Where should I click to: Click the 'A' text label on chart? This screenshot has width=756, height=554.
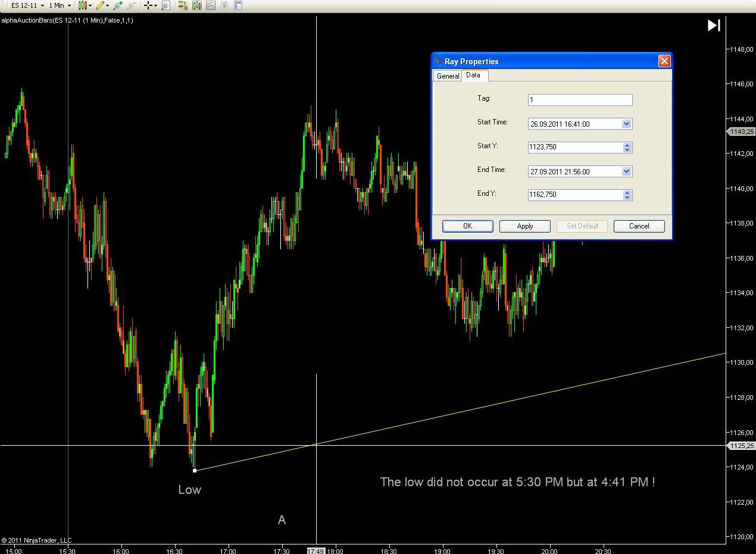282,520
